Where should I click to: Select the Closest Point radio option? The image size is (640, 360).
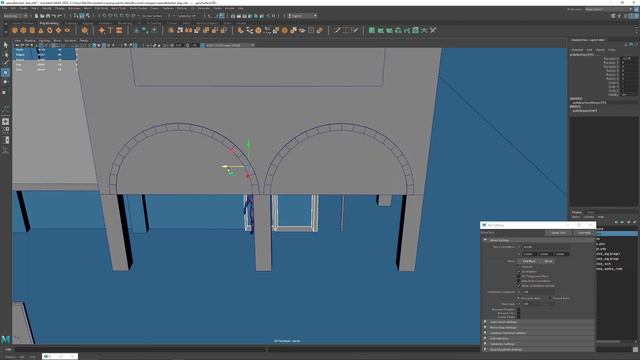click(x=550, y=298)
